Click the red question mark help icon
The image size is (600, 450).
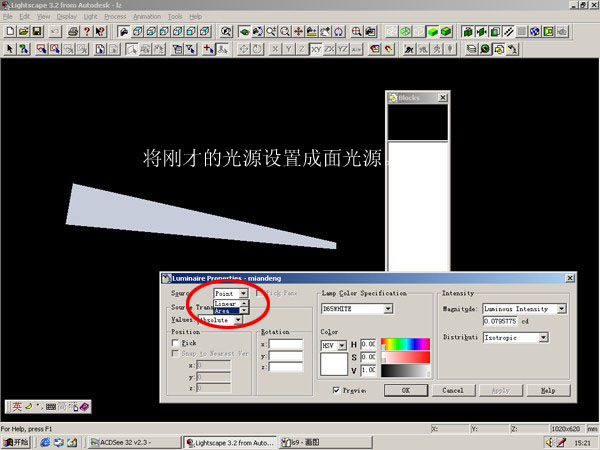pyautogui.click(x=87, y=31)
